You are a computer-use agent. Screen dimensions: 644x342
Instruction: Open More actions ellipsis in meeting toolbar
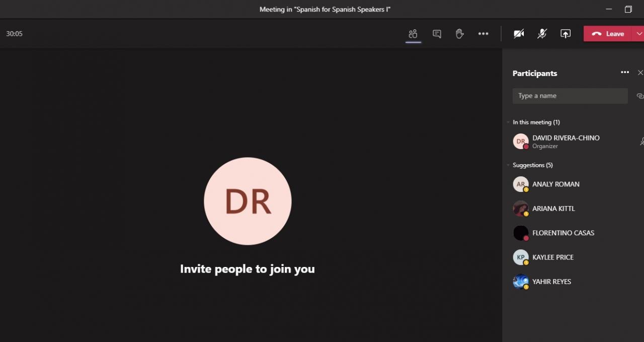[x=483, y=34]
